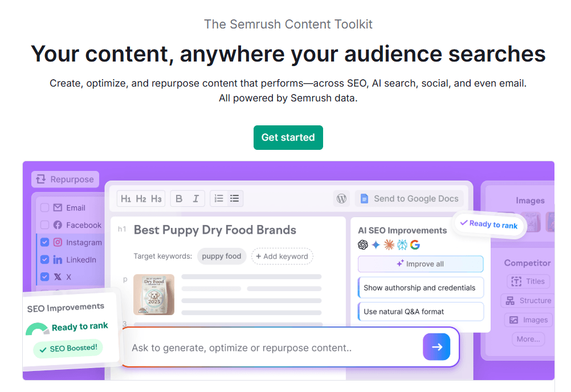The width and height of the screenshot is (571, 392).
Task: Open the Competitor Structure option
Action: [x=528, y=301]
